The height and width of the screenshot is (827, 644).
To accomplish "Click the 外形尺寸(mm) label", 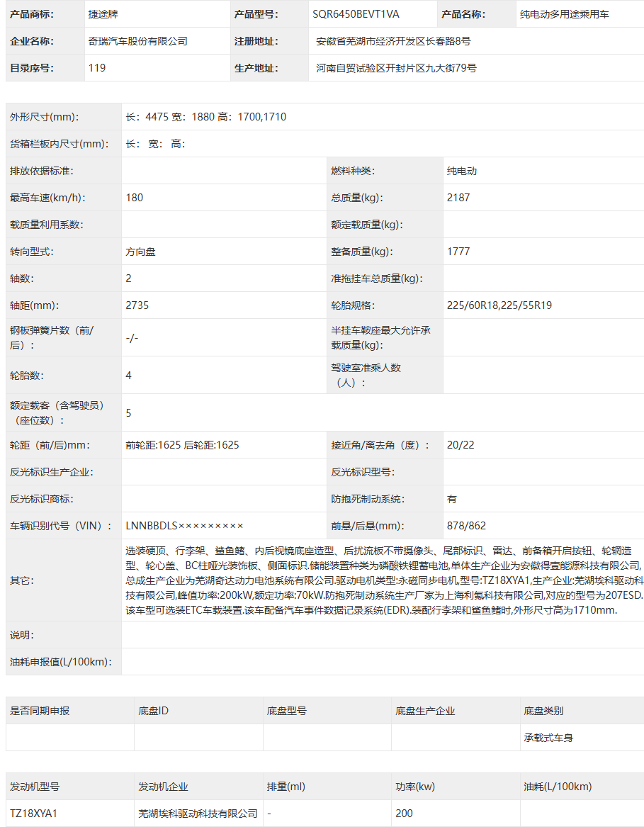I will pos(45,117).
